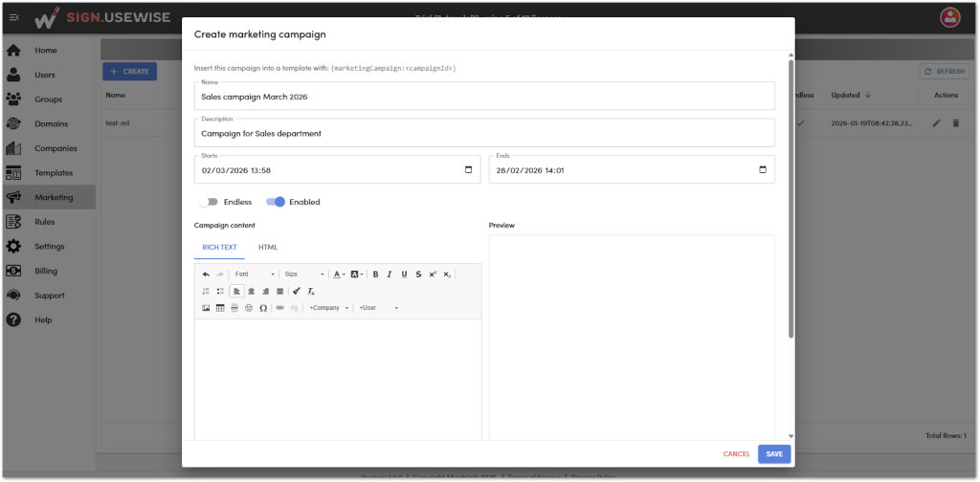Open the +Company placeholder dropdown
Viewport: 980px width, 482px height.
click(329, 308)
